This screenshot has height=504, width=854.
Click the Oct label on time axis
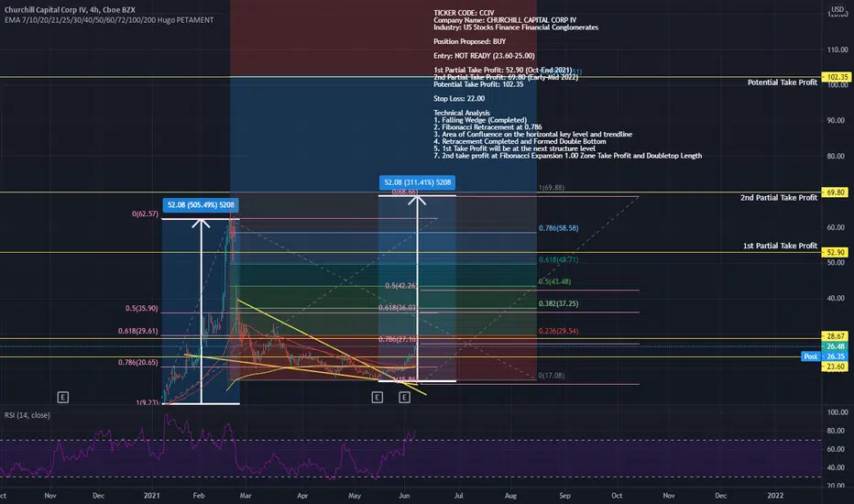617,495
